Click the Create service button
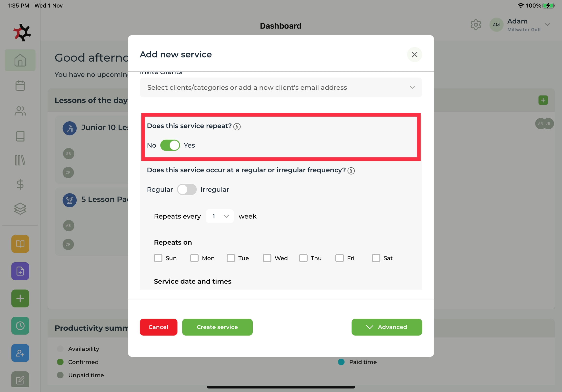562x392 pixels. click(217, 327)
